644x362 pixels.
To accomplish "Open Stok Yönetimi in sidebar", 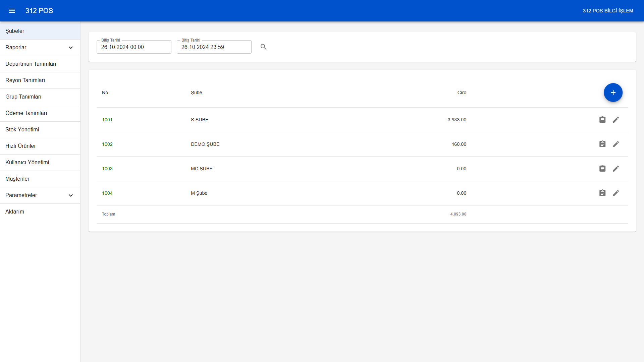I will tap(22, 129).
